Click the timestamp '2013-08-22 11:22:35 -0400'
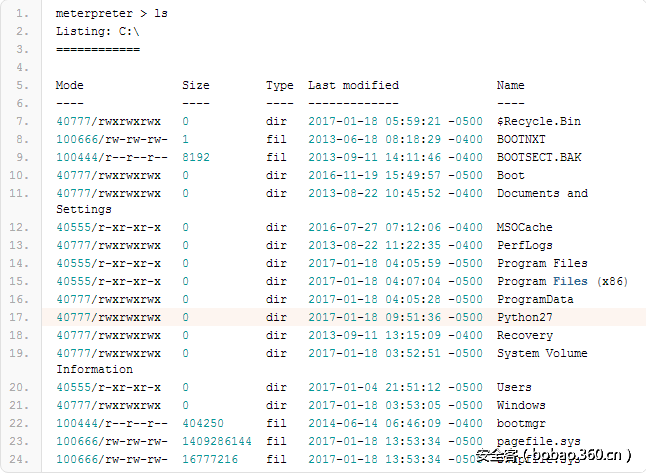Viewport: 646px width, 473px height. pyautogui.click(x=396, y=246)
